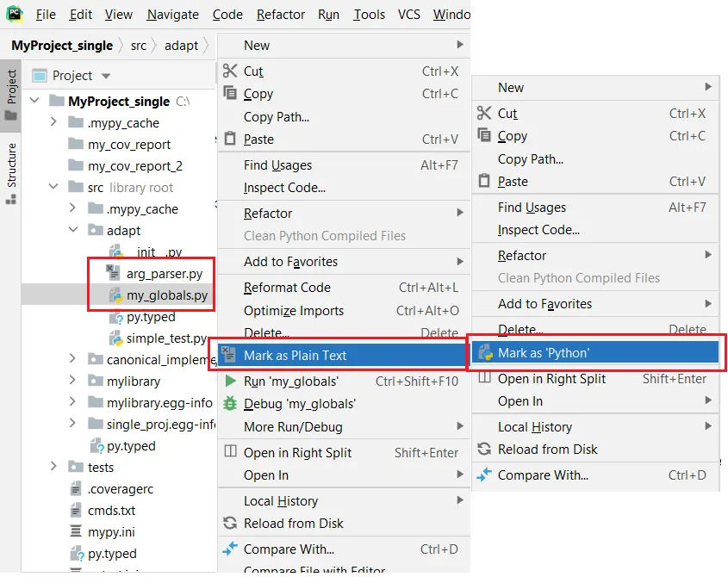The width and height of the screenshot is (728, 577).
Task: Click the Reload from Disk icon in right menu
Action: pyautogui.click(x=484, y=449)
